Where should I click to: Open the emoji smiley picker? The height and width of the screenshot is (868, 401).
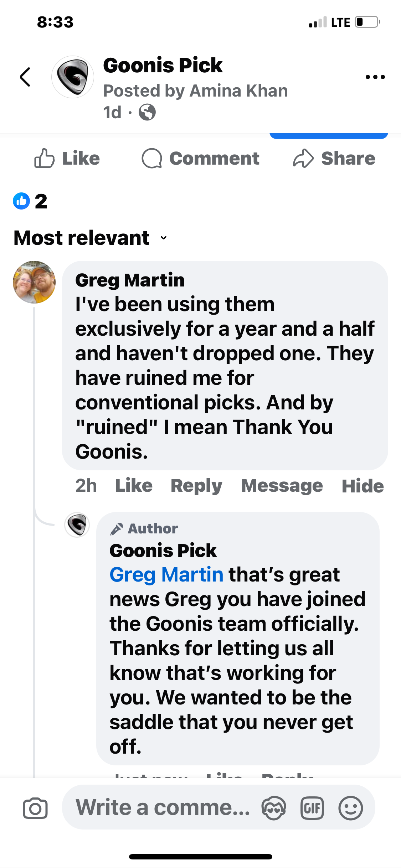click(351, 808)
